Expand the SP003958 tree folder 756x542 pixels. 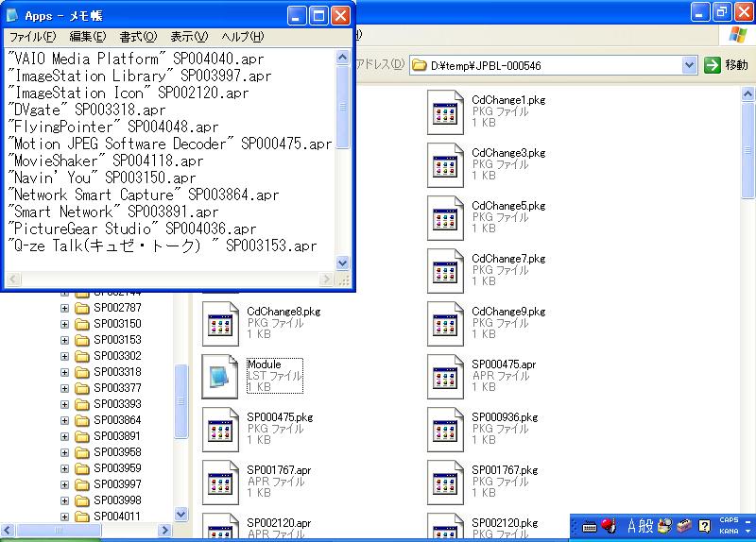(x=64, y=453)
